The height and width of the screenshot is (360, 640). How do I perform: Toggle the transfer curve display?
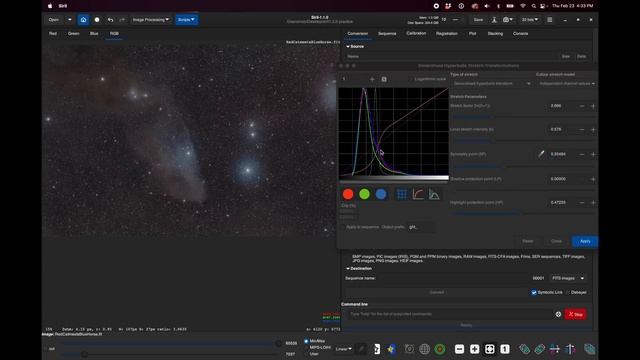418,194
